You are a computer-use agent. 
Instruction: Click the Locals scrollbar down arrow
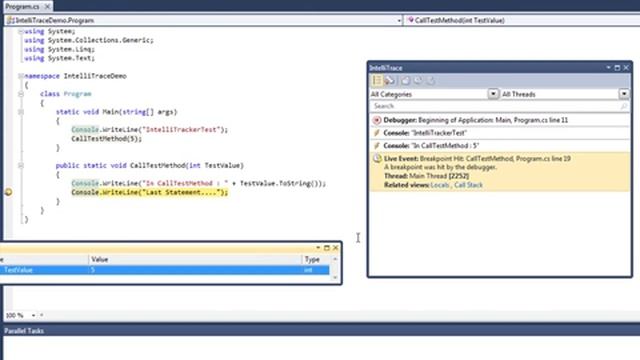tap(335, 278)
